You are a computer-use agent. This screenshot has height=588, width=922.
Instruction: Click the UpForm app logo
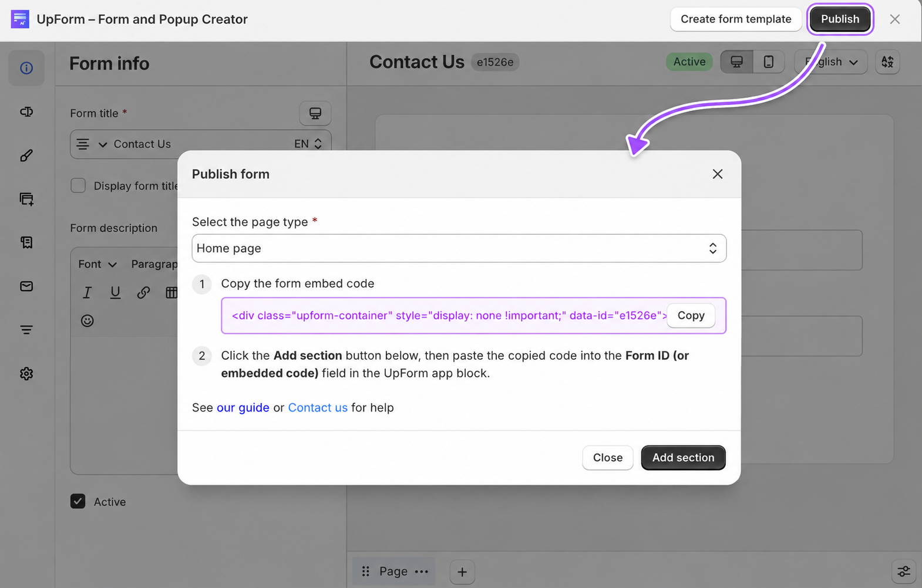tap(20, 19)
